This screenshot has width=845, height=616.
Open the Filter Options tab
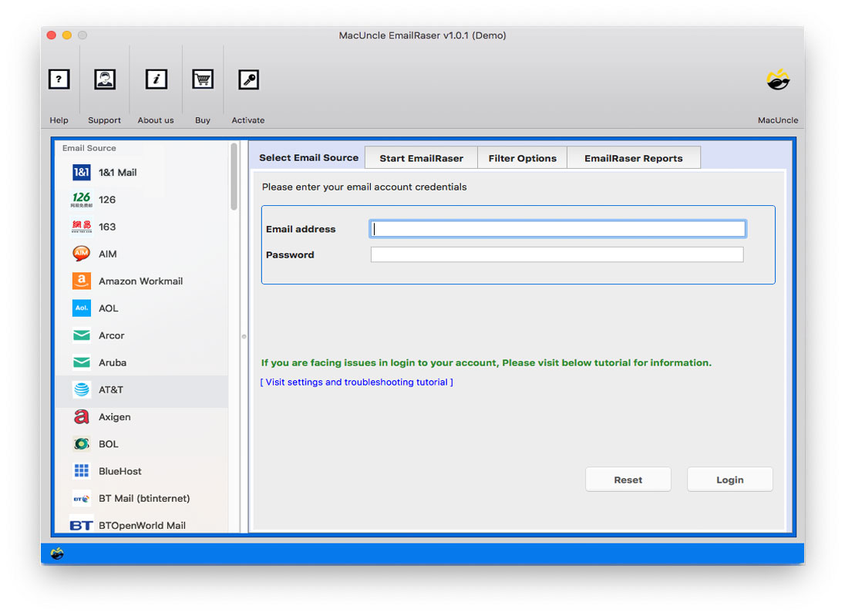coord(522,157)
